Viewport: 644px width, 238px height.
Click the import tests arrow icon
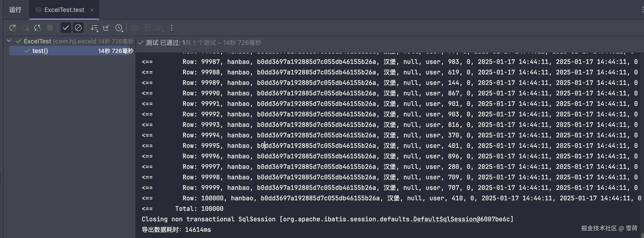click(x=107, y=28)
